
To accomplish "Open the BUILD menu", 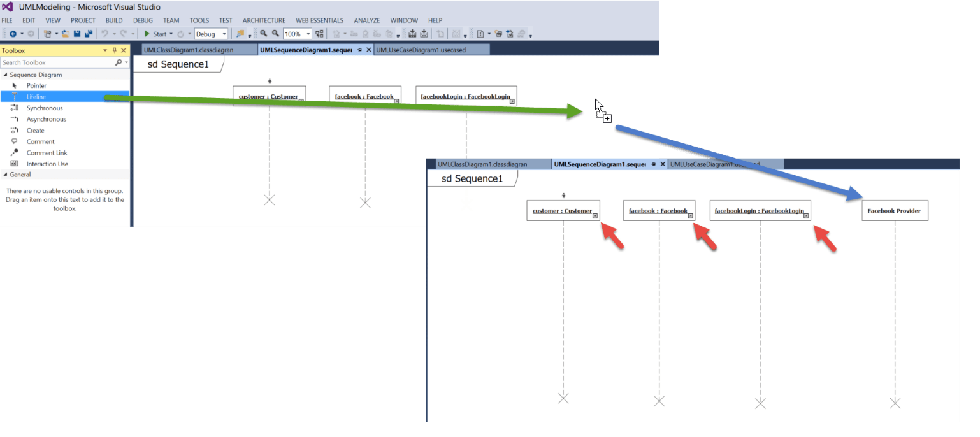I will (114, 20).
